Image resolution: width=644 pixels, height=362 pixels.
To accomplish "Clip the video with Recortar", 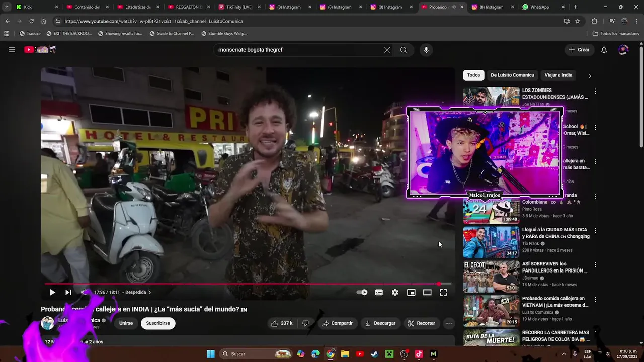I will [x=421, y=323].
